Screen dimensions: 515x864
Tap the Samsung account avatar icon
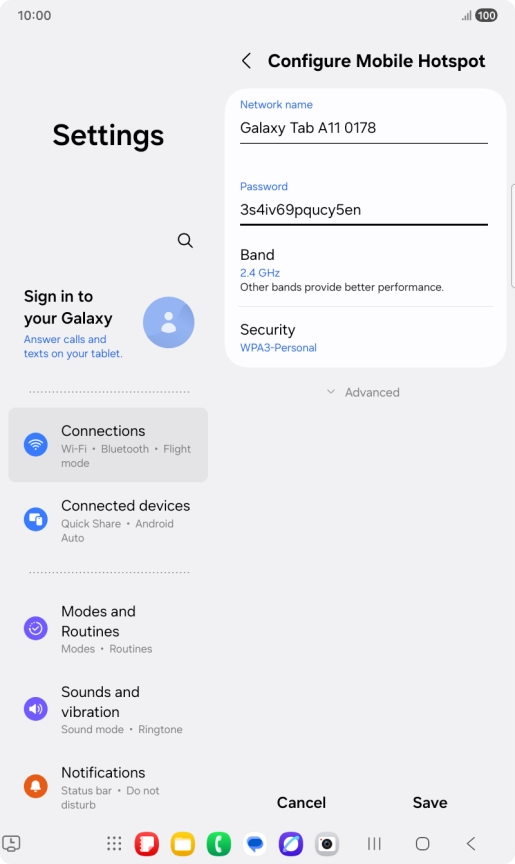pyautogui.click(x=169, y=322)
